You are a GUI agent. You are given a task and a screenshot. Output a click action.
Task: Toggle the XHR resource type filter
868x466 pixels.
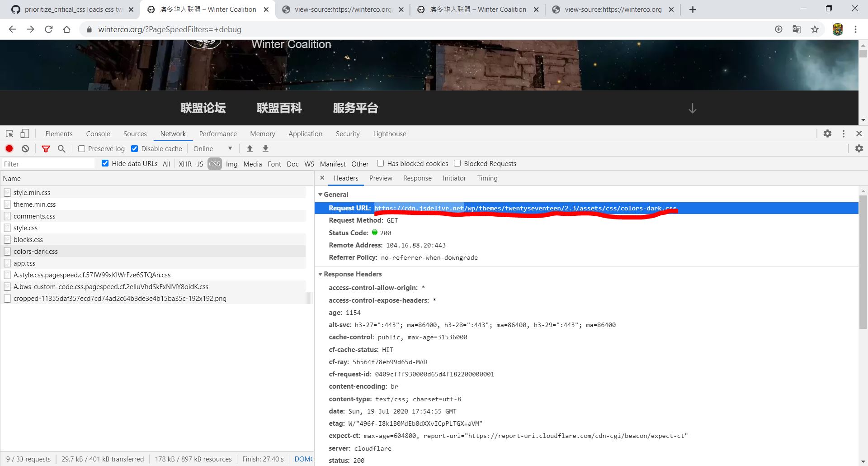(185, 164)
